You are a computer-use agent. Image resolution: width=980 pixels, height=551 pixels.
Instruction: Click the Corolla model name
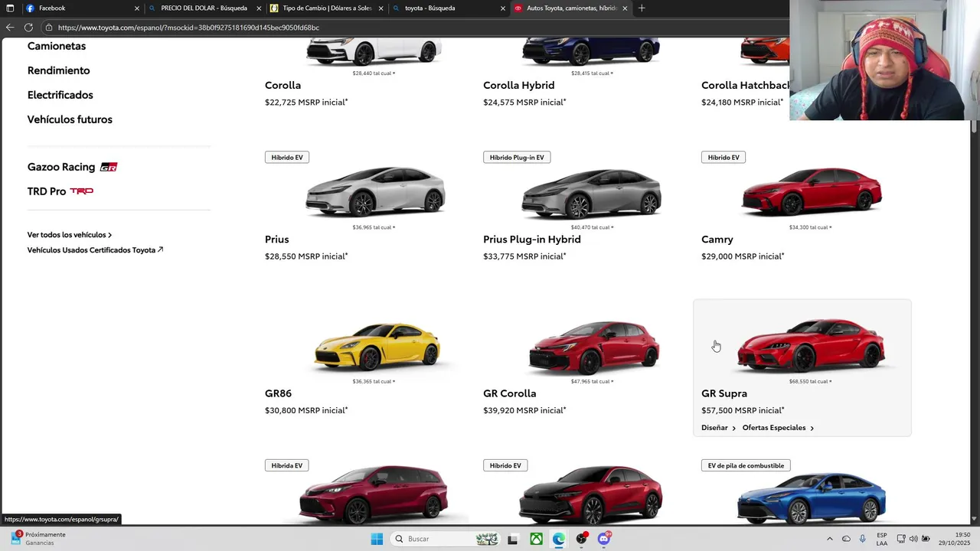283,85
